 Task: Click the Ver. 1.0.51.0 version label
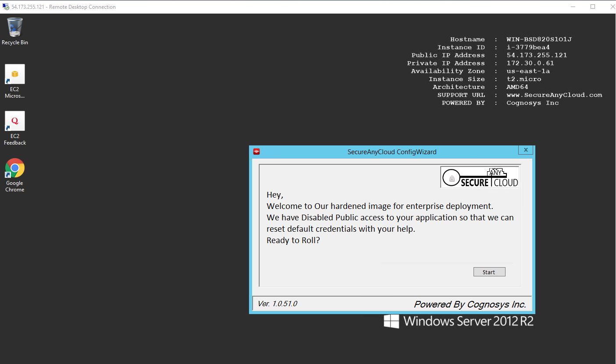click(x=278, y=304)
